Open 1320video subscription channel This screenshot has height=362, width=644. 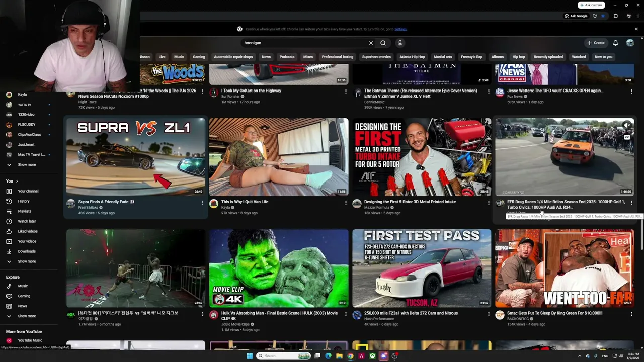(x=26, y=115)
